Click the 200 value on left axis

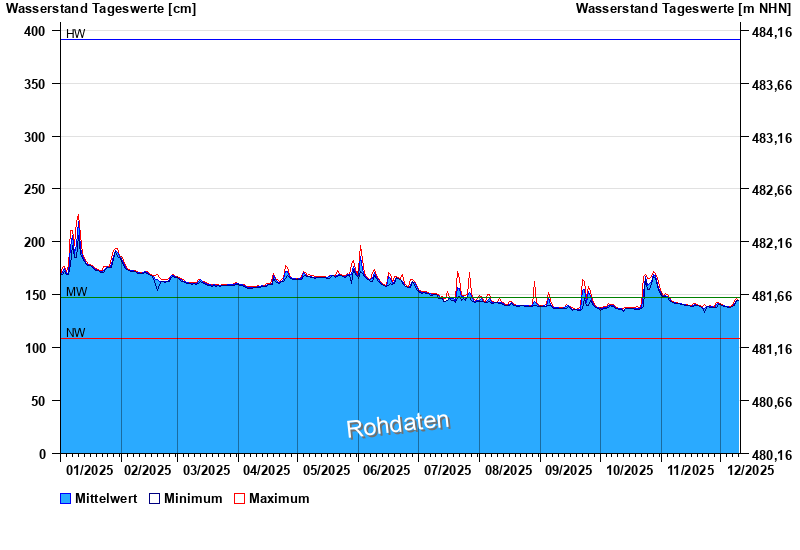click(x=35, y=242)
